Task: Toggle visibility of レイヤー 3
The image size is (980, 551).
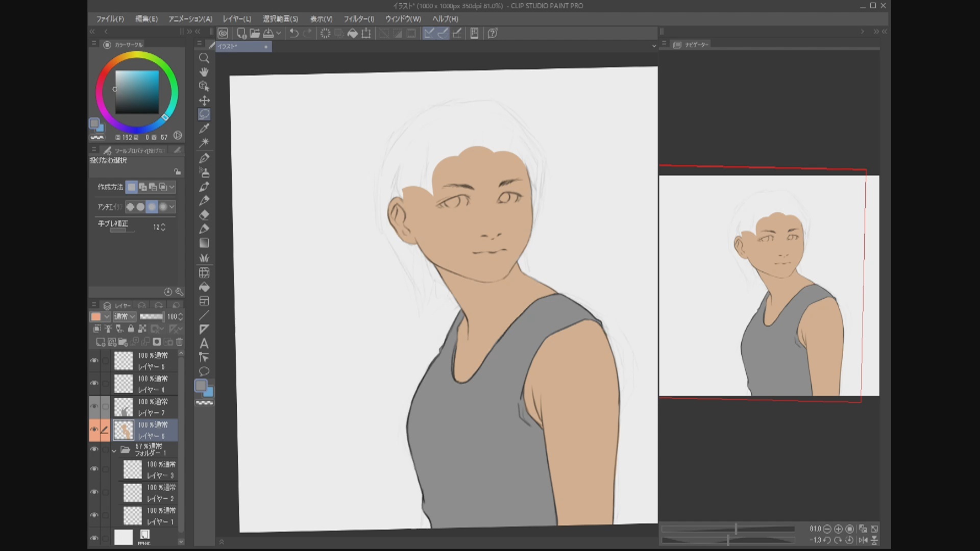Action: tap(94, 469)
